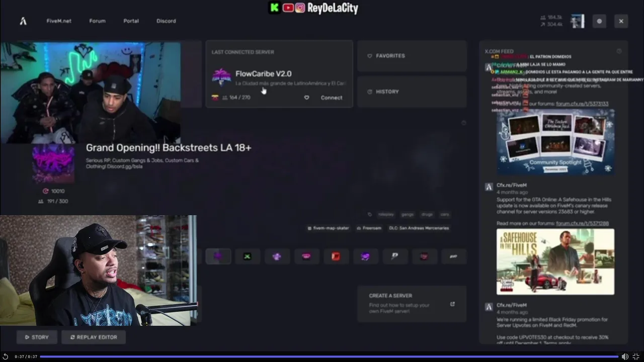Open the user profile avatar
644x362 pixels.
[578, 21]
